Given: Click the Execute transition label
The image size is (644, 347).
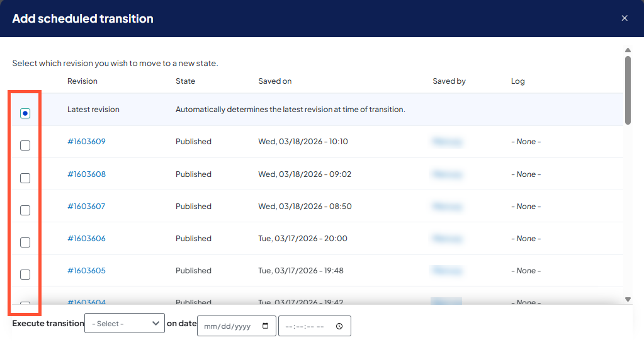Looking at the screenshot, I should (x=48, y=323).
